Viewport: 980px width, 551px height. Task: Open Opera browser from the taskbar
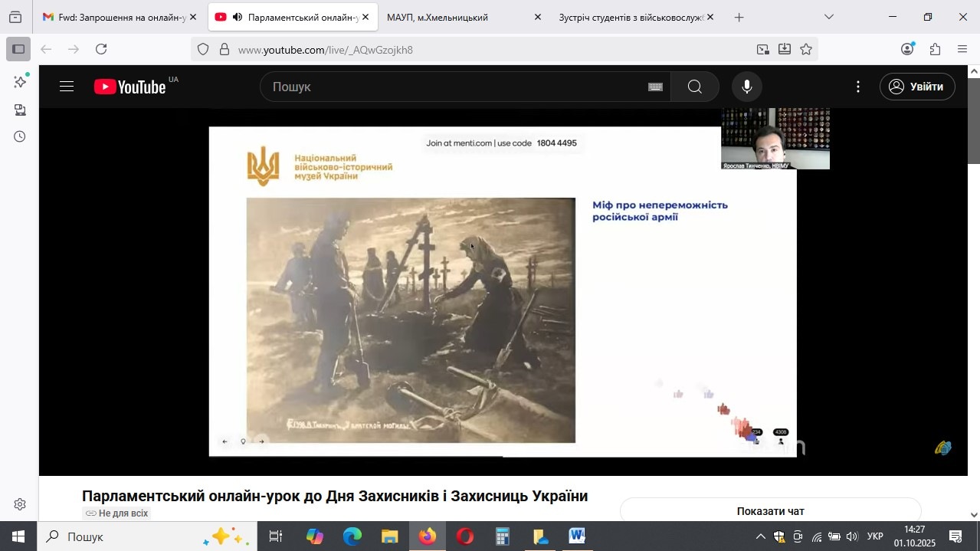click(x=465, y=536)
